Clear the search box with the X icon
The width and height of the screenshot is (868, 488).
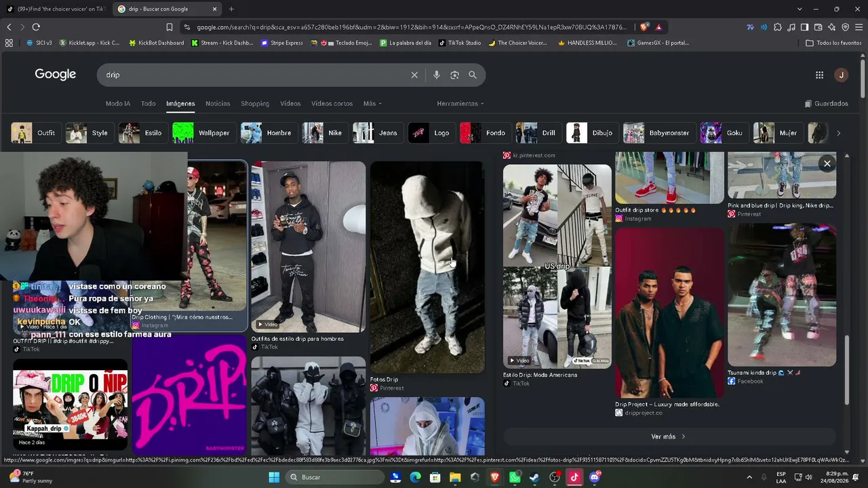pos(414,75)
